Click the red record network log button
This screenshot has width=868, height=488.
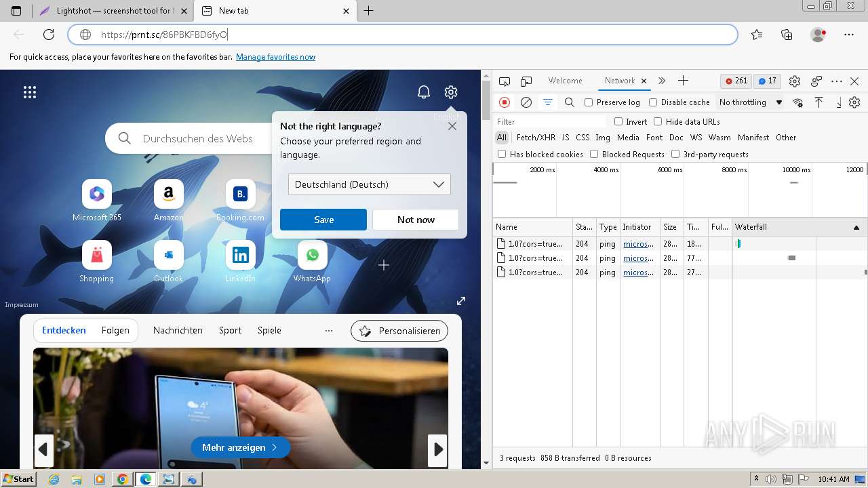click(x=505, y=102)
